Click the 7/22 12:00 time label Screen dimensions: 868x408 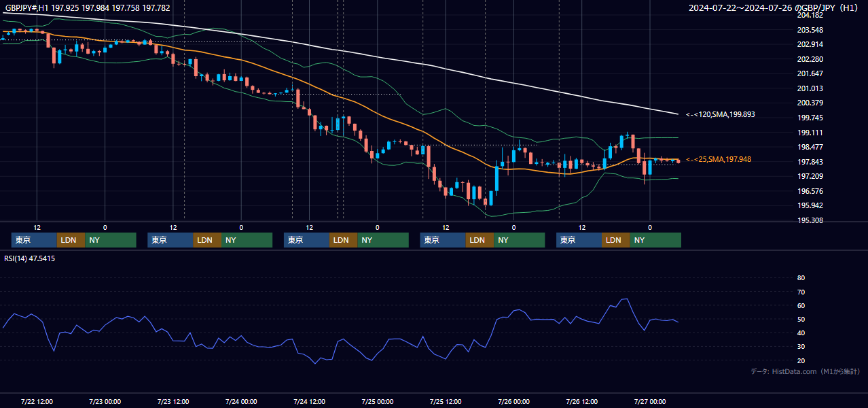click(x=37, y=402)
